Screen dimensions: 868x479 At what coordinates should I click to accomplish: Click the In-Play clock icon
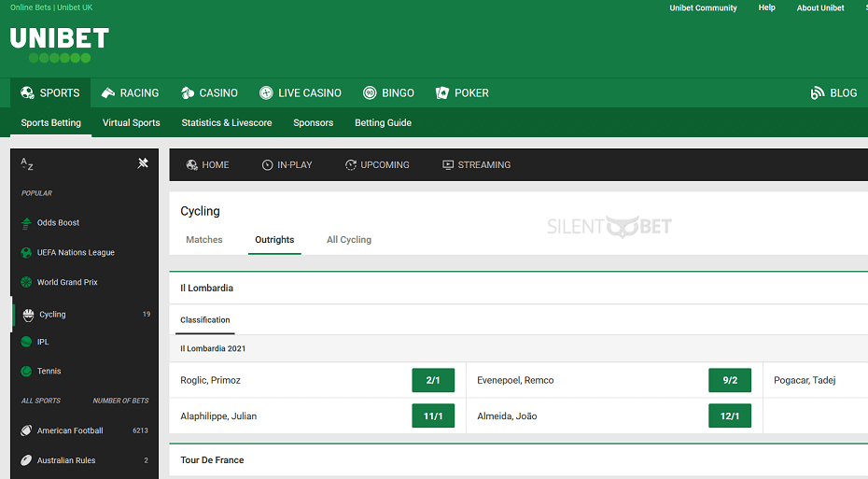point(267,165)
